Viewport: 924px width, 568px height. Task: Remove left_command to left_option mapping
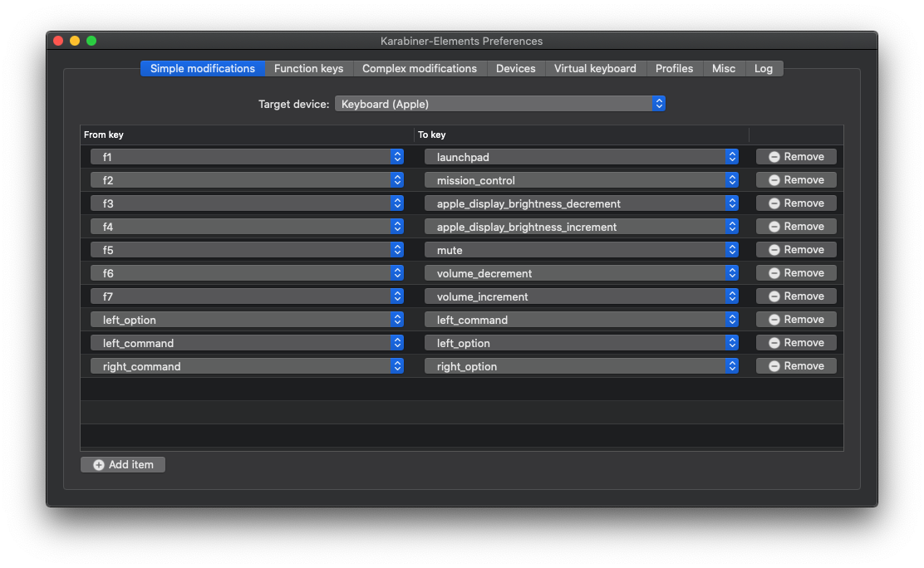click(x=796, y=343)
